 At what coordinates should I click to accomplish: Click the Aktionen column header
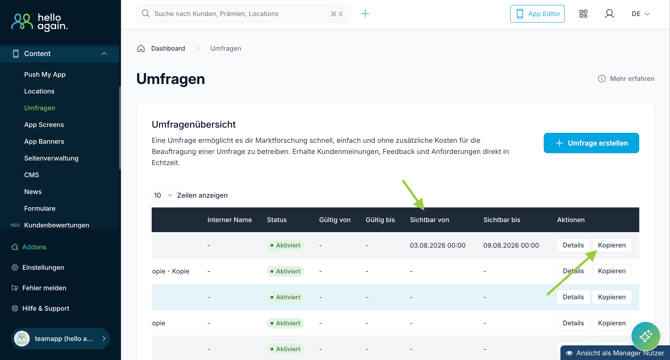pyautogui.click(x=570, y=220)
